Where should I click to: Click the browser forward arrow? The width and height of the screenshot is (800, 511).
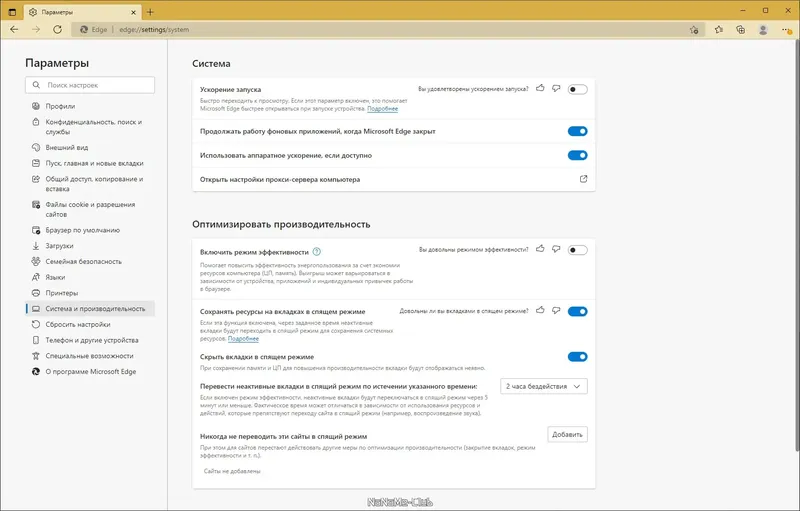[36, 30]
